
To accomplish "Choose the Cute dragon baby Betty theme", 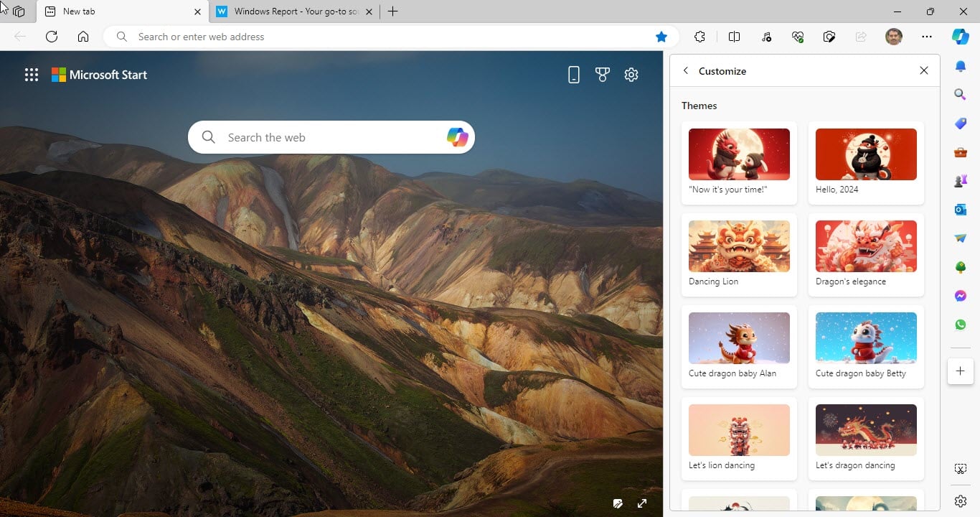I will 866,347.
